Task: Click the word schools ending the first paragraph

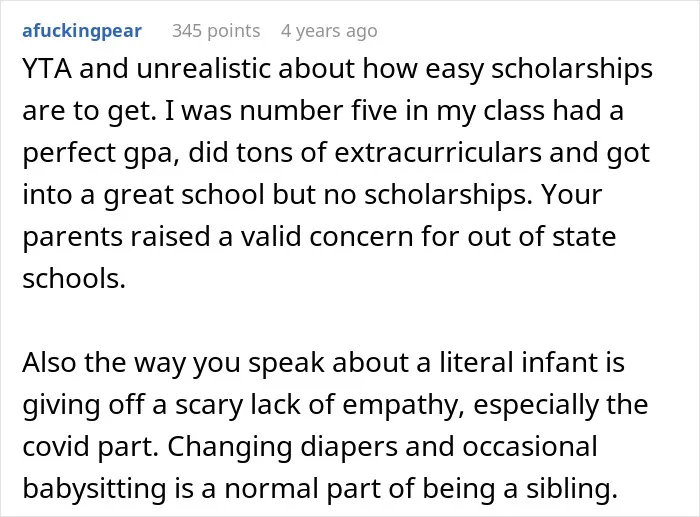Action: pyautogui.click(x=74, y=279)
